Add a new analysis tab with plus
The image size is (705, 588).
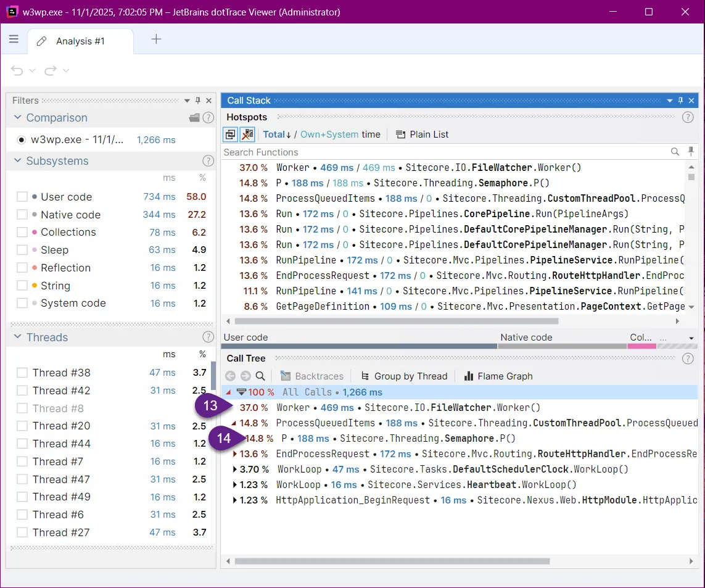[x=156, y=39]
